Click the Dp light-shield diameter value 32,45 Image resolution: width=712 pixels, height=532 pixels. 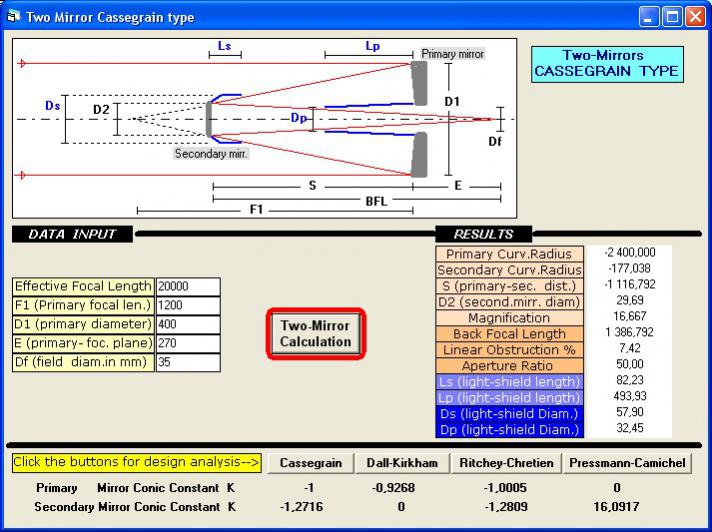630,428
